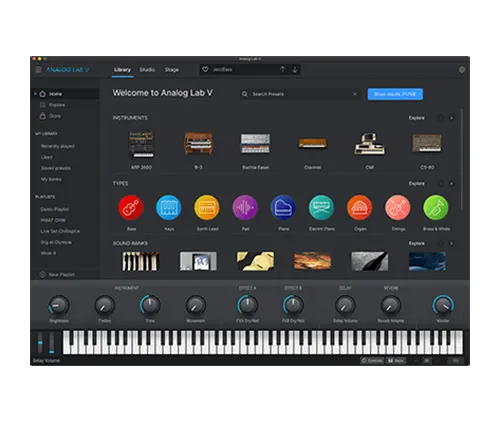Select the Piano type icon

click(283, 207)
